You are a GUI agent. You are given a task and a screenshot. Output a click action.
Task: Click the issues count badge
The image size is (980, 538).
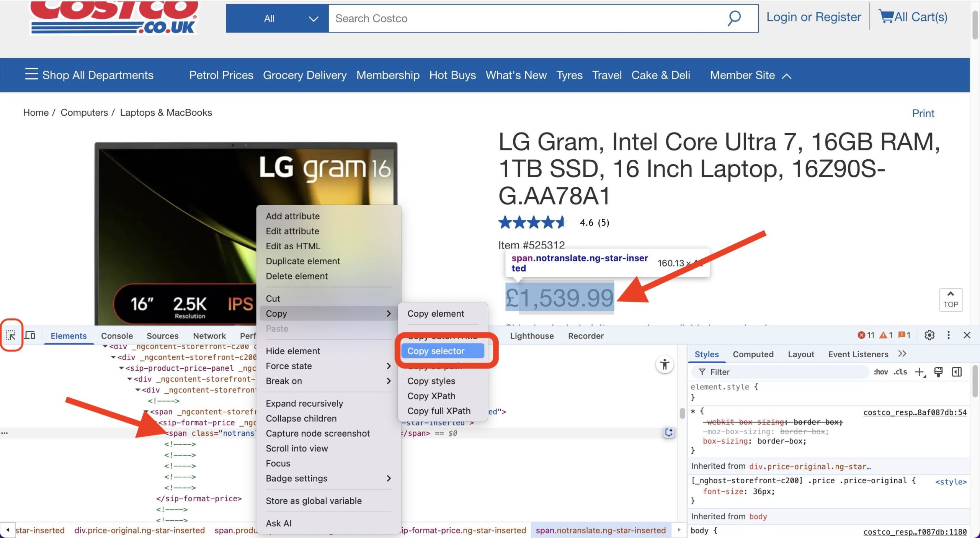904,335
